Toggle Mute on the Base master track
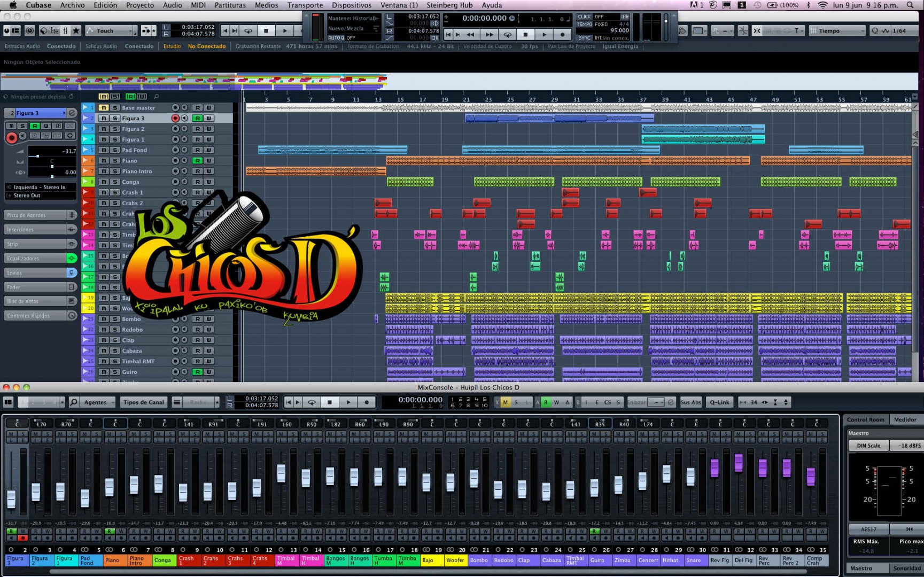 point(104,108)
